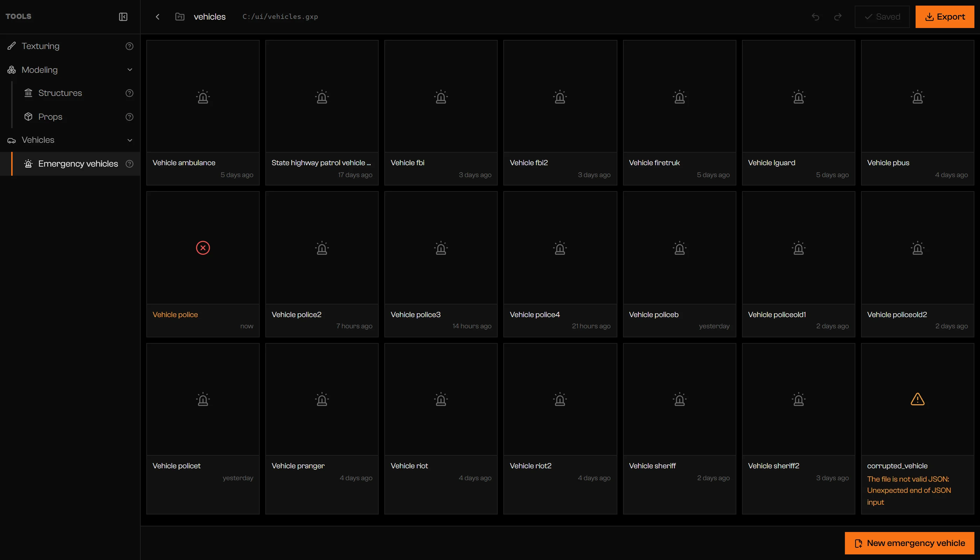This screenshot has height=560, width=980.
Task: Open the Vehicle police2 thumbnail
Action: (x=322, y=248)
